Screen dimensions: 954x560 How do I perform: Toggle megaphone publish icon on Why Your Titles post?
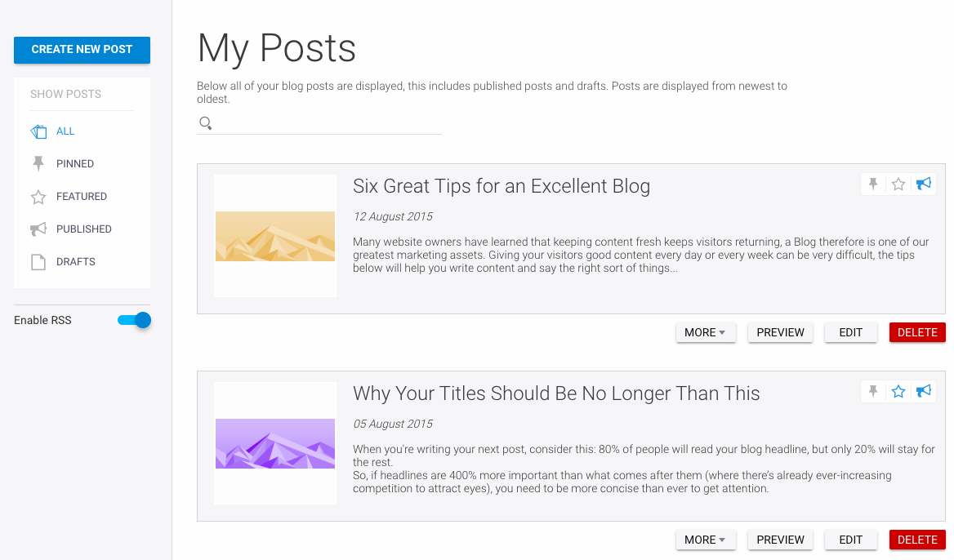(x=924, y=392)
